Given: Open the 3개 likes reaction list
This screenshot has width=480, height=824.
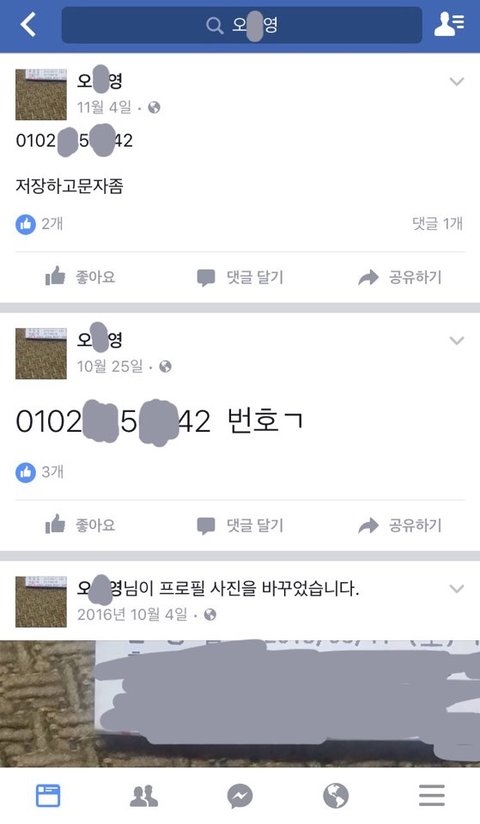Looking at the screenshot, I should click(x=39, y=472).
